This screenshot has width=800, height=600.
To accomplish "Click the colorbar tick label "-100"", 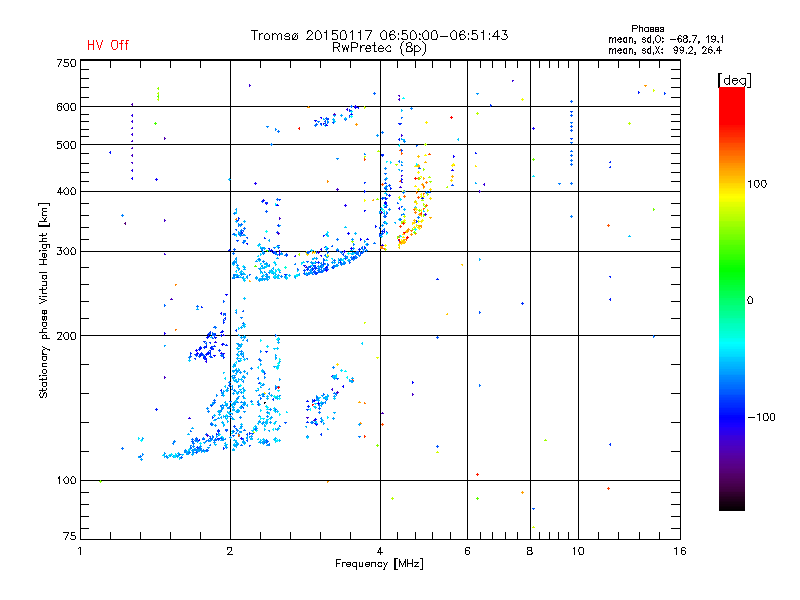I will (x=761, y=417).
